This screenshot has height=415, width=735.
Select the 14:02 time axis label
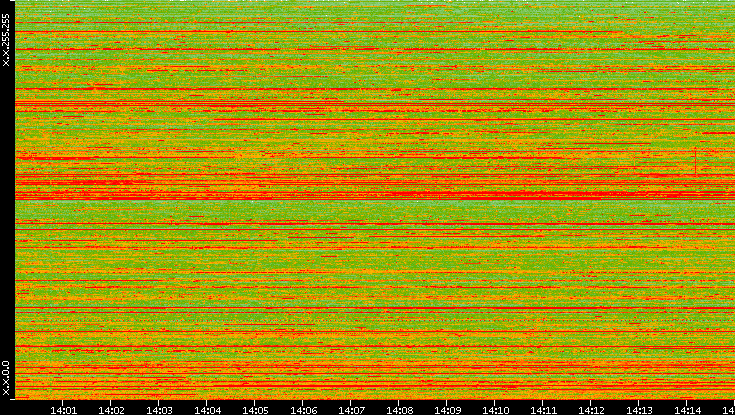click(112, 410)
